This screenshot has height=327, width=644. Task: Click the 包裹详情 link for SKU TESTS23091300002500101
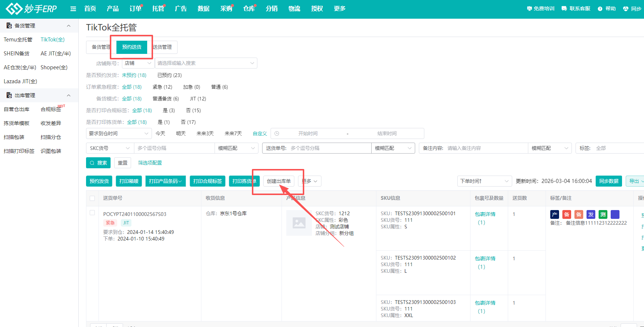tap(485, 214)
